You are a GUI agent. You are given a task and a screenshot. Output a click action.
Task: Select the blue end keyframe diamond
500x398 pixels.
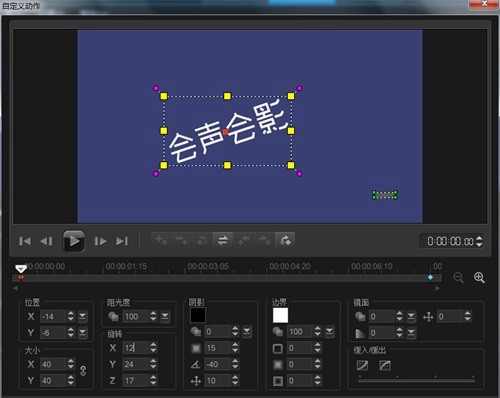[430, 277]
